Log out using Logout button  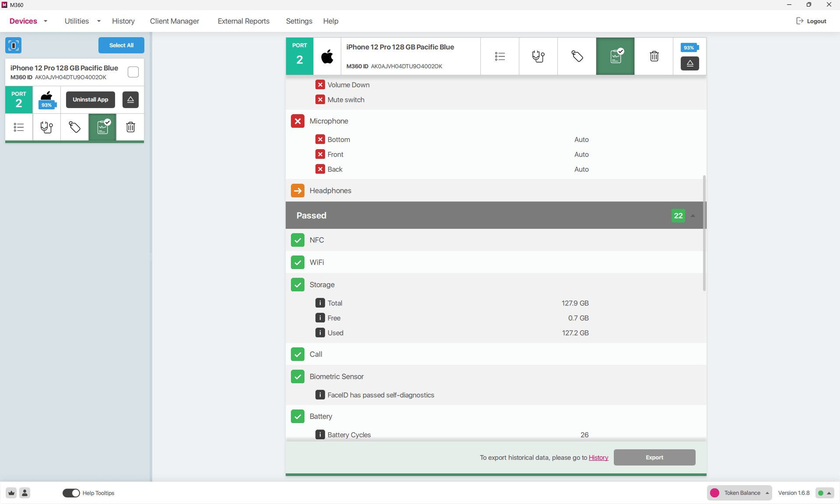[x=812, y=21]
